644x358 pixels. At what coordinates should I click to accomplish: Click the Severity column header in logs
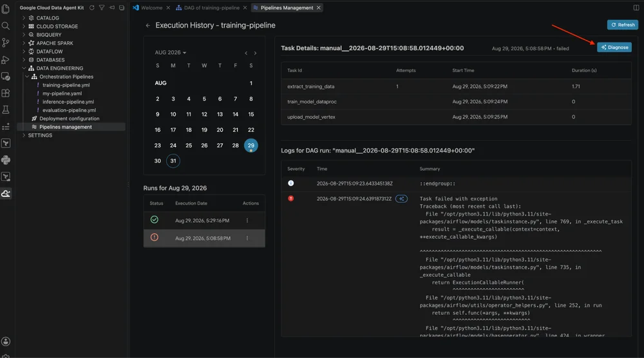(x=296, y=169)
